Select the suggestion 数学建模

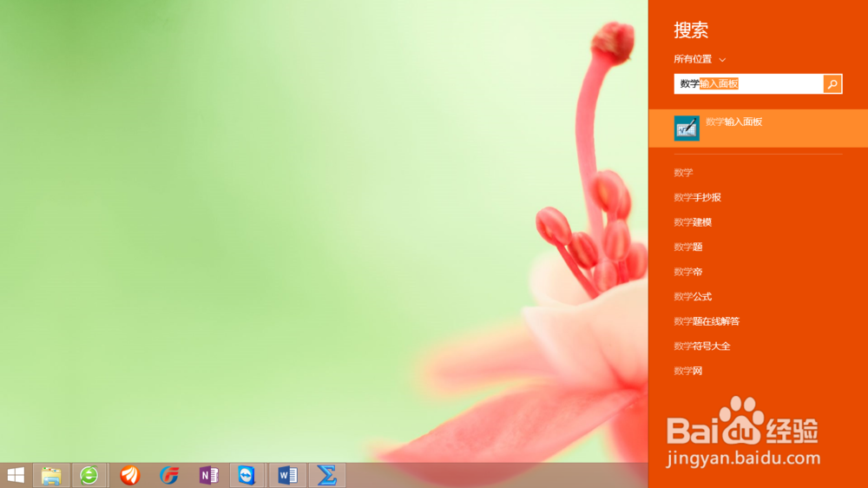click(x=693, y=222)
